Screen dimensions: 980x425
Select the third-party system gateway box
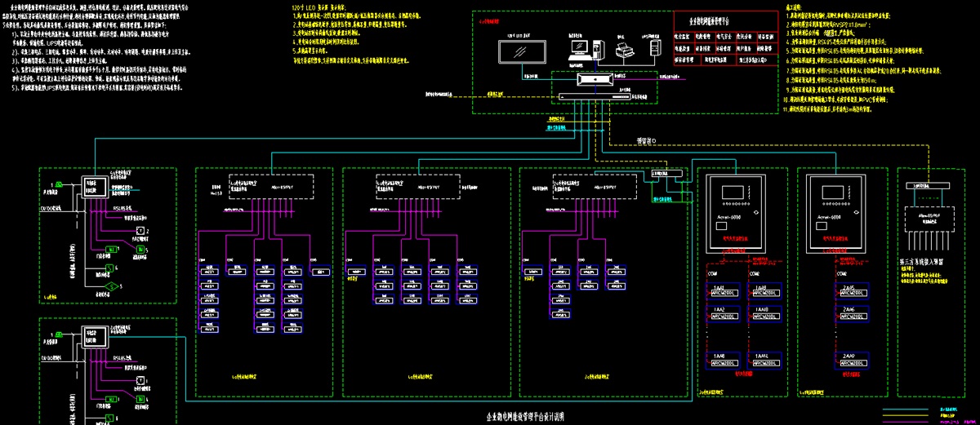pos(929,218)
